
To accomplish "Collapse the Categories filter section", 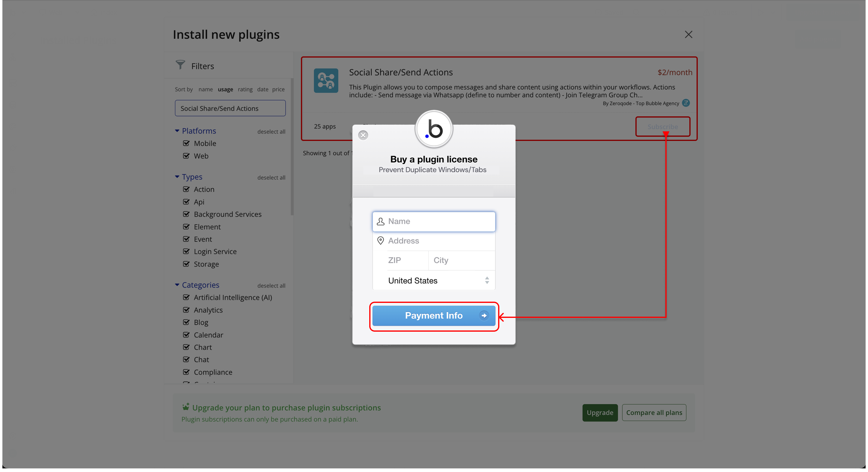I will coord(177,285).
